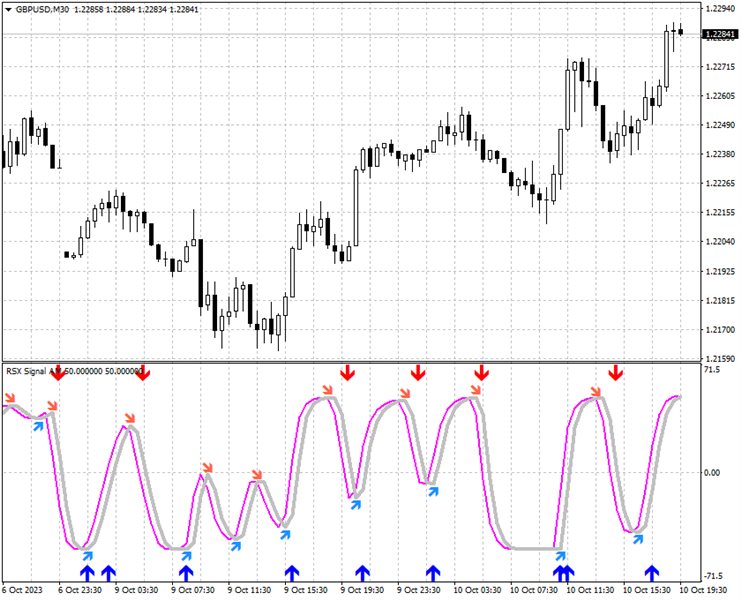Viewport: 741px width, 600px height.
Task: Select light-blue arrow at end of flat trough
Action: (560, 556)
